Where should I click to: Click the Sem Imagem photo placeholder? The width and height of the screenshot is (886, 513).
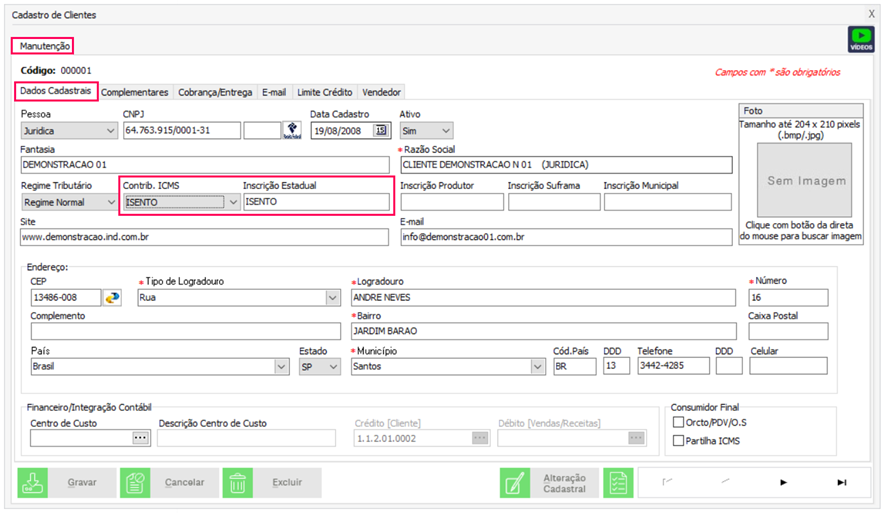pyautogui.click(x=806, y=181)
